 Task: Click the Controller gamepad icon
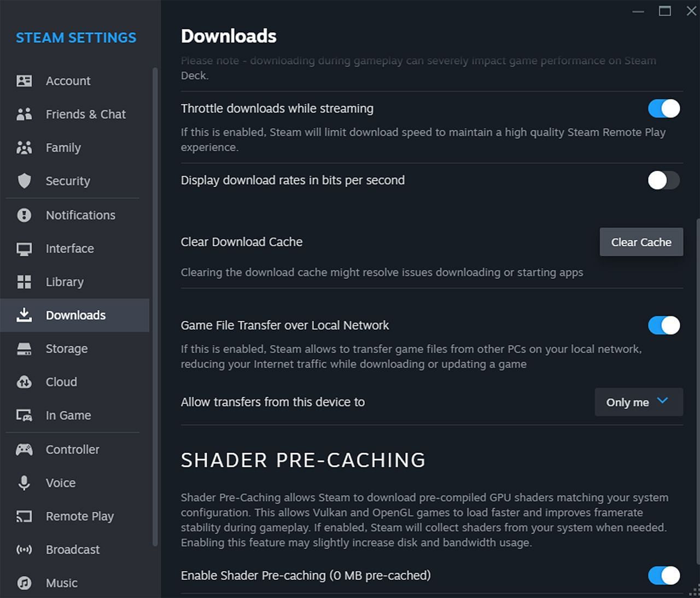pos(24,449)
